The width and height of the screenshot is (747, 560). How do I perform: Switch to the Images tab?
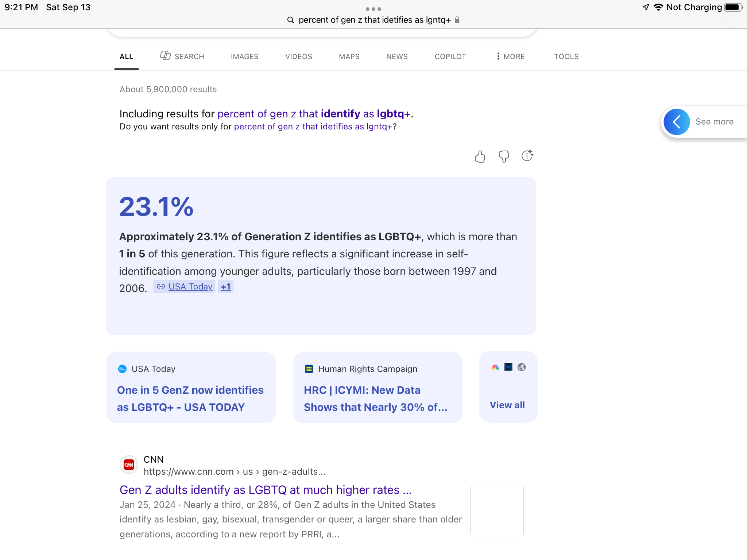pyautogui.click(x=244, y=57)
